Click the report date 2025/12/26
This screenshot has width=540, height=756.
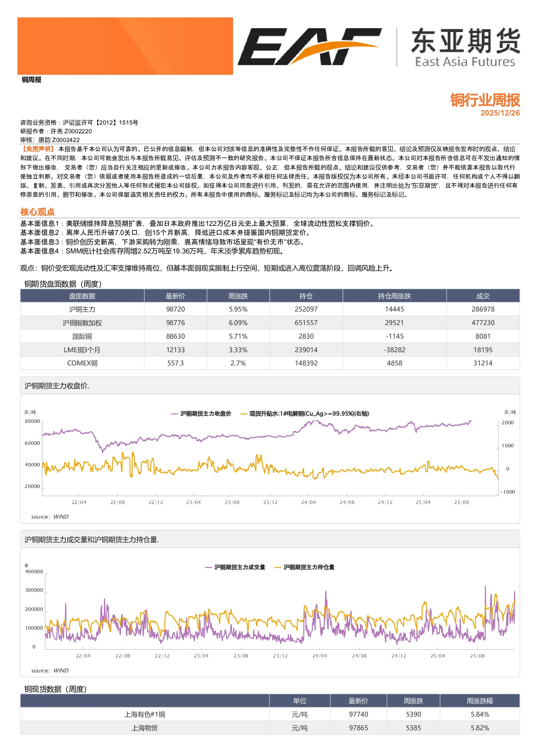500,113
